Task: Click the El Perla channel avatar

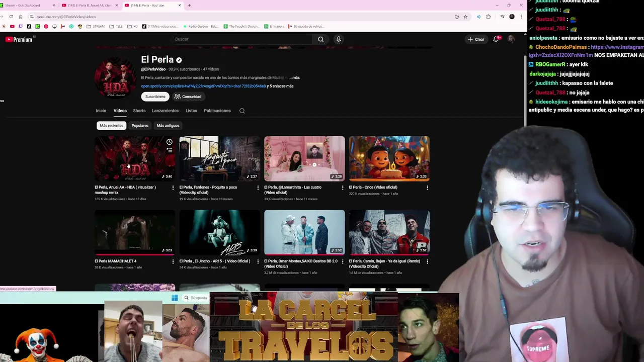Action: (115, 77)
